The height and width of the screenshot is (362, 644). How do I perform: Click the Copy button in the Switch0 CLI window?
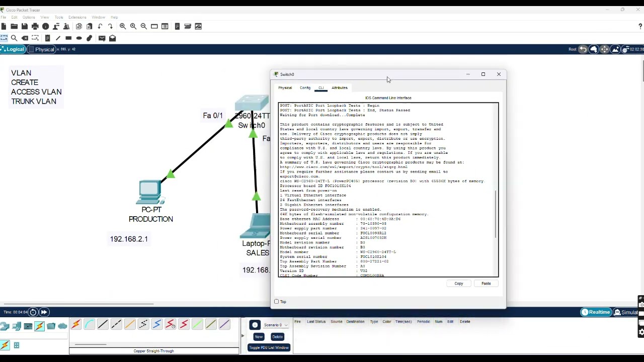click(x=459, y=284)
